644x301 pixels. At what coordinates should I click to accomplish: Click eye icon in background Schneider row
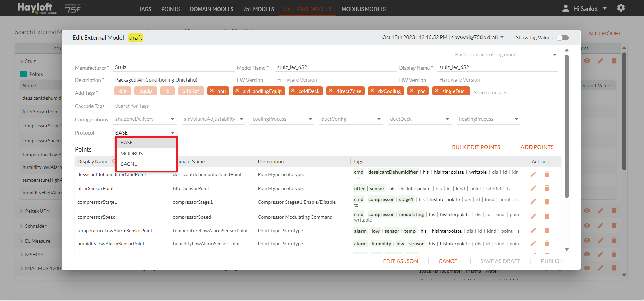click(587, 226)
